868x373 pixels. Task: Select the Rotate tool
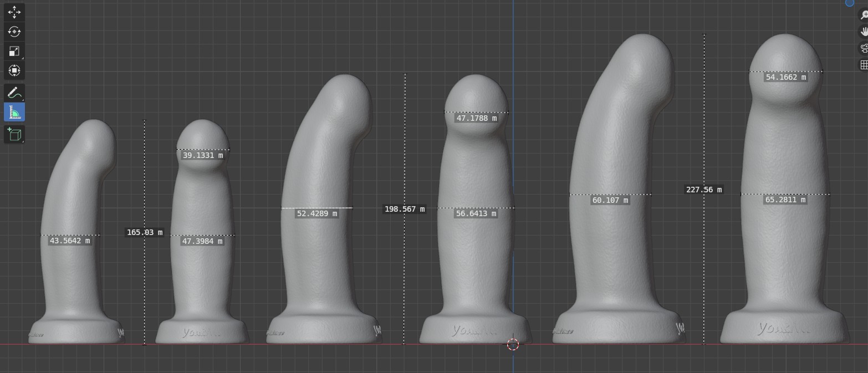[14, 32]
